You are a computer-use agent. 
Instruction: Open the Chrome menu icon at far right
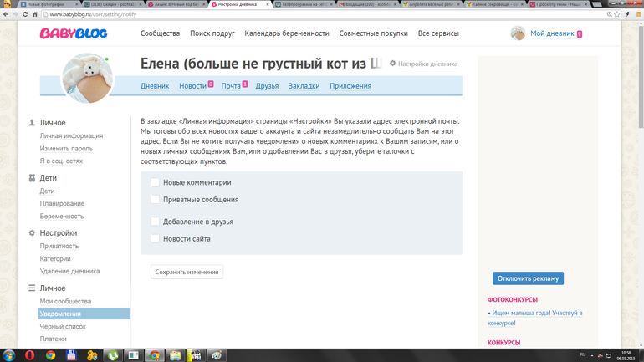pyautogui.click(x=639, y=14)
